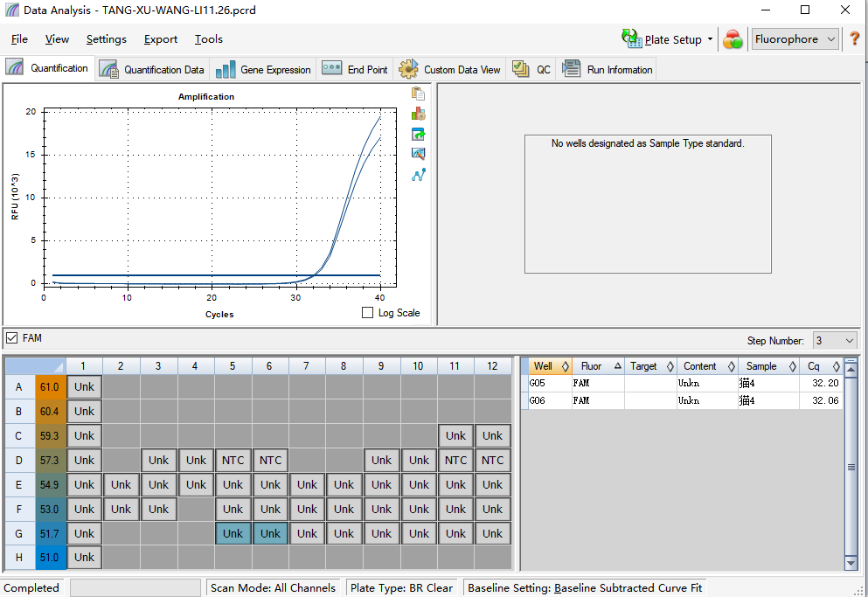Click the Quantification curve icon

pos(14,67)
